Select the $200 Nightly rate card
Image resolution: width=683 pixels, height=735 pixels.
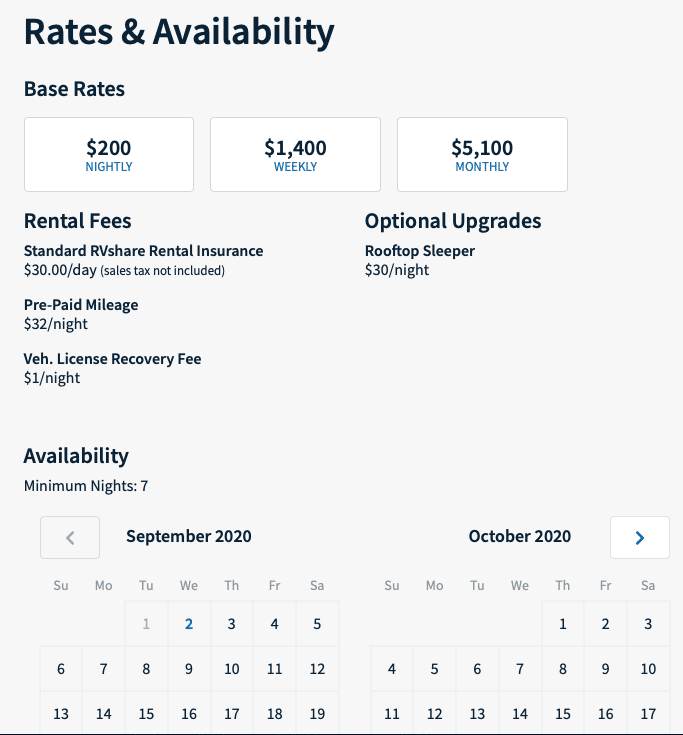coord(109,154)
